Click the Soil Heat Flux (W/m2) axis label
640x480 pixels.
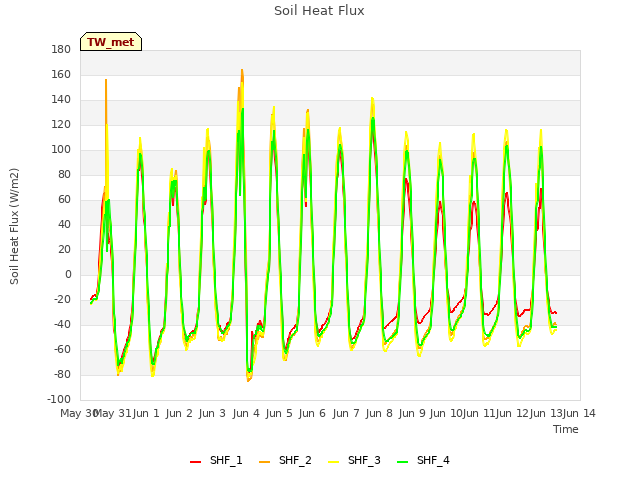14,226
